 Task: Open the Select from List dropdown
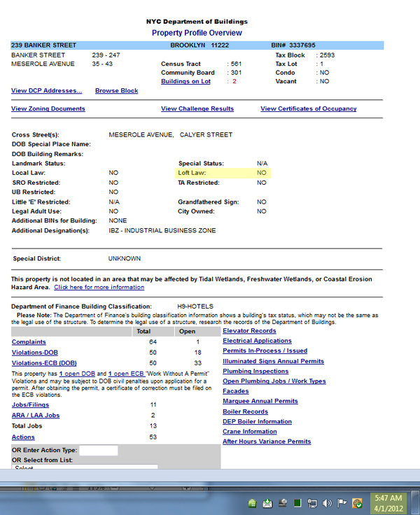pyautogui.click(x=84, y=468)
